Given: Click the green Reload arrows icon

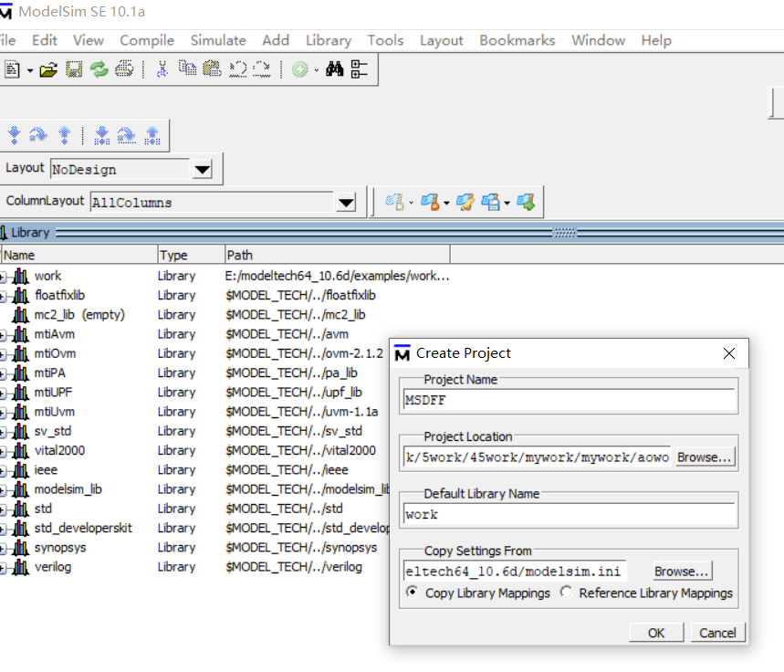Looking at the screenshot, I should pyautogui.click(x=99, y=69).
